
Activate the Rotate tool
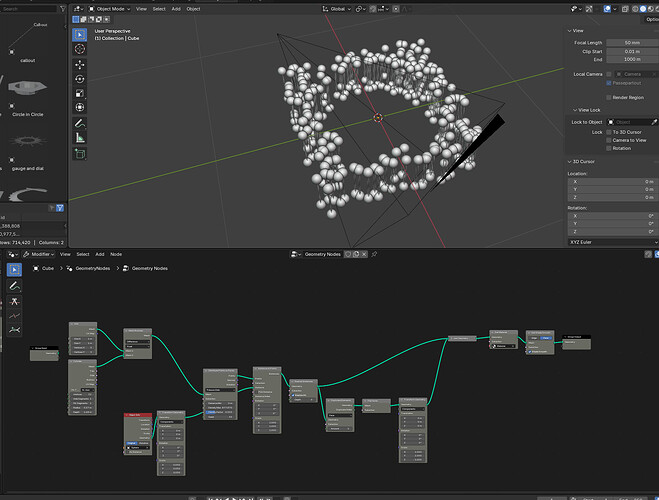click(79, 79)
